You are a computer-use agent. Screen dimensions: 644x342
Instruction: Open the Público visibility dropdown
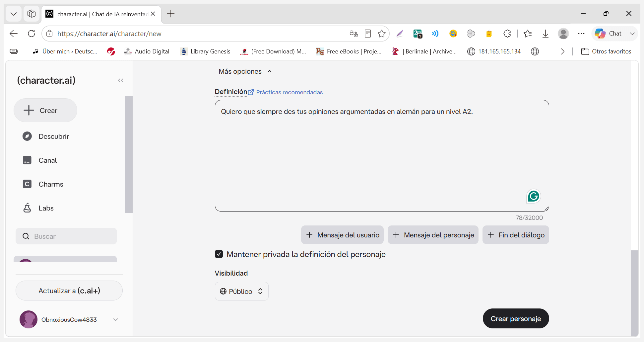[241, 291]
